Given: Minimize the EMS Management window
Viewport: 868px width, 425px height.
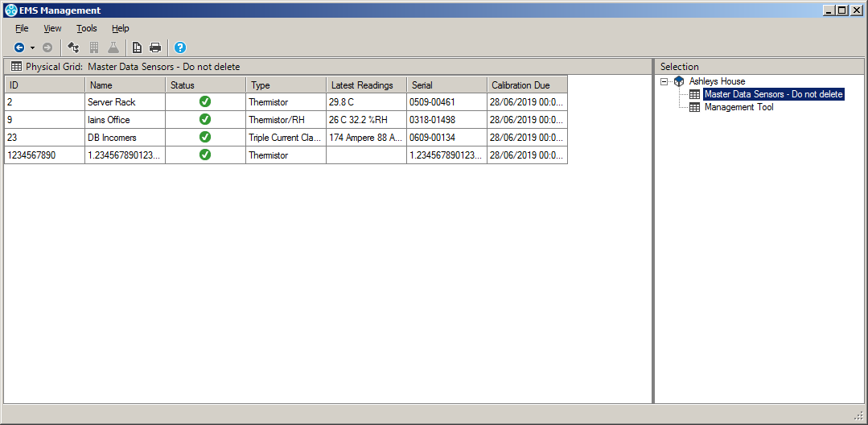Looking at the screenshot, I should pyautogui.click(x=829, y=10).
